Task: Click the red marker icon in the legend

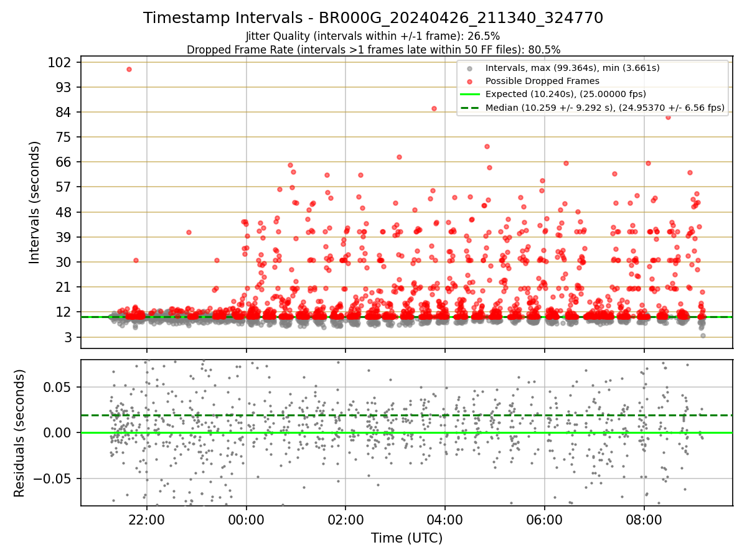Action: (x=470, y=82)
